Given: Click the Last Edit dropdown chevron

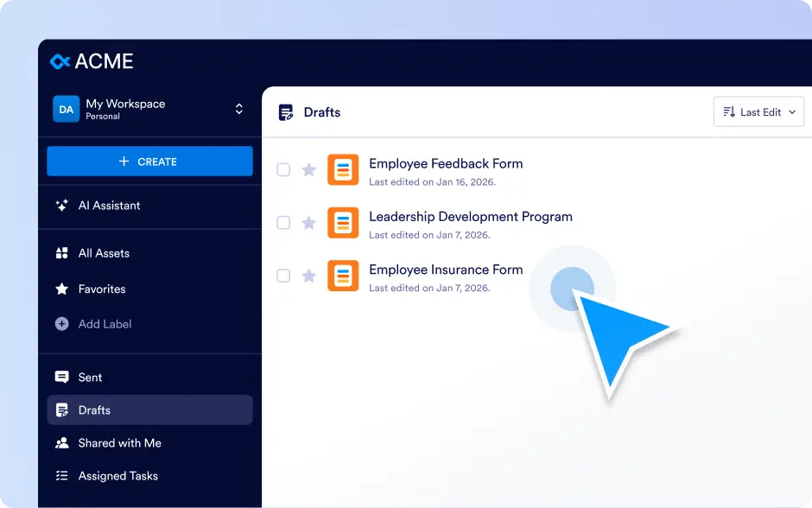Looking at the screenshot, I should click(792, 112).
